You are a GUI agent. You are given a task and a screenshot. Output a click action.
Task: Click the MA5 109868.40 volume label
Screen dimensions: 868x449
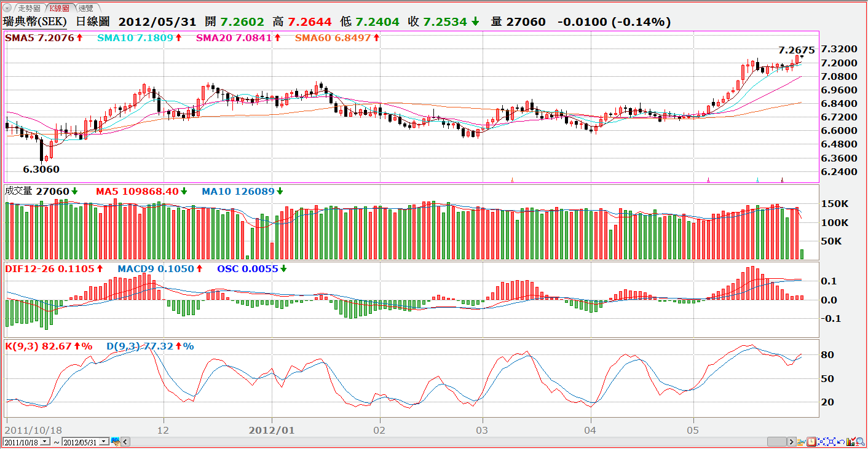click(141, 191)
